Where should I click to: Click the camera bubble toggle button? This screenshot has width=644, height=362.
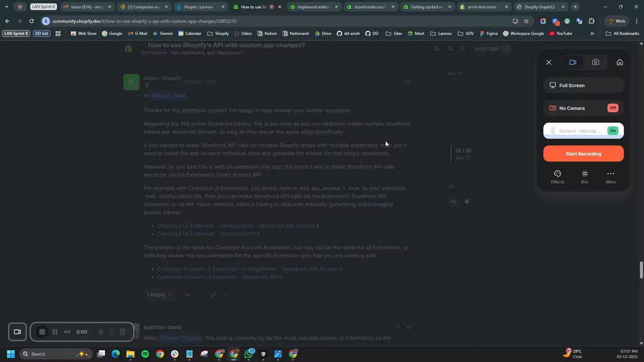point(17,332)
